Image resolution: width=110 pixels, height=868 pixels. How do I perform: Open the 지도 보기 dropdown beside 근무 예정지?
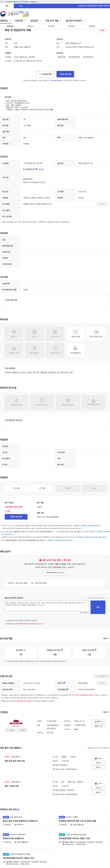[x=102, y=204]
